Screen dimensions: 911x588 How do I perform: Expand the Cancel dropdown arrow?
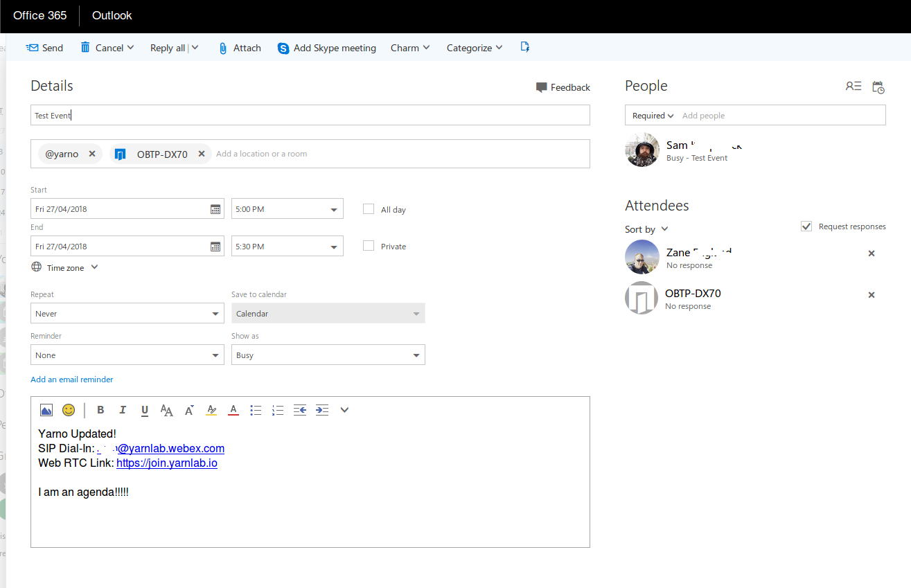coord(130,48)
